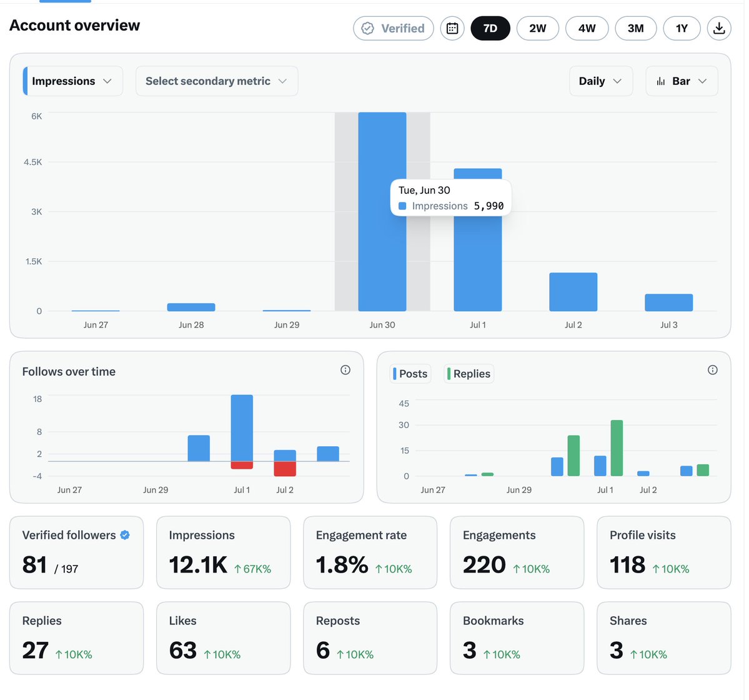Click the Jul 3 impressions bar
Image resolution: width=749 pixels, height=700 pixels.
pos(669,302)
